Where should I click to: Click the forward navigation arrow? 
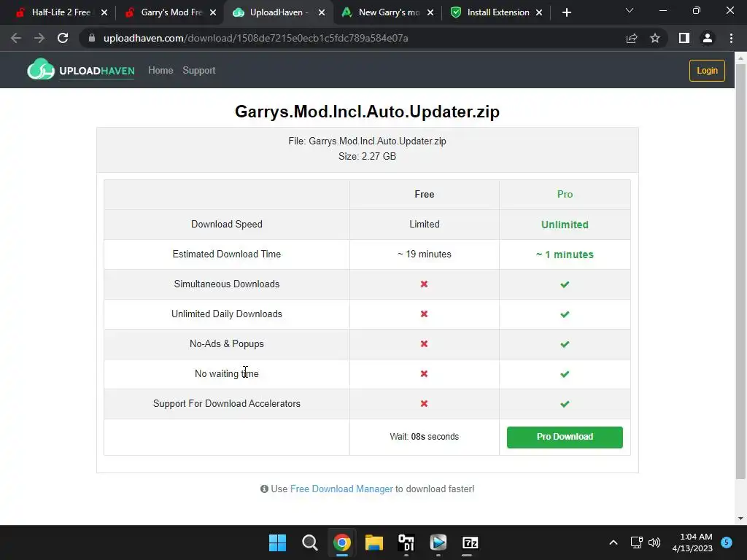click(x=39, y=38)
